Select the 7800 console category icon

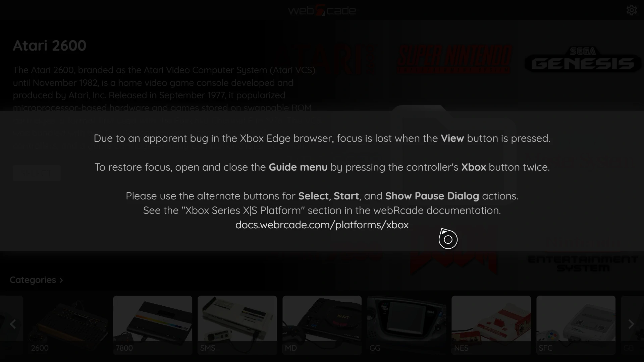coord(153,325)
